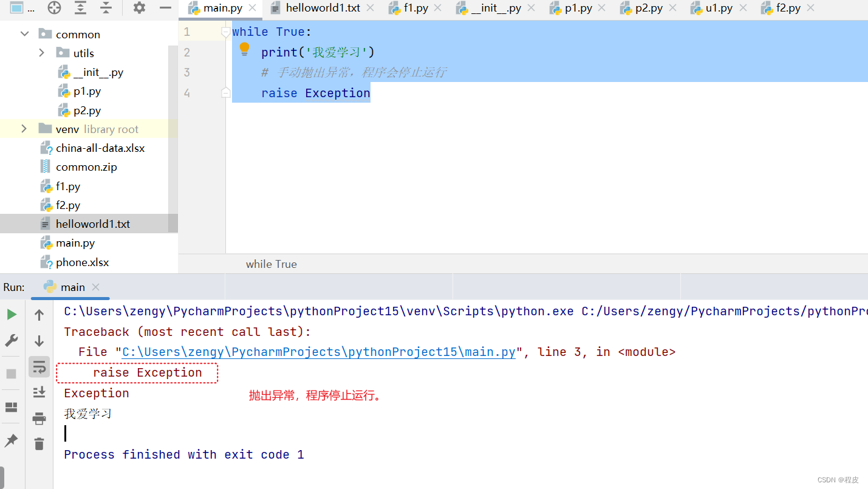Open project view settings gear
868x489 pixels.
click(139, 8)
